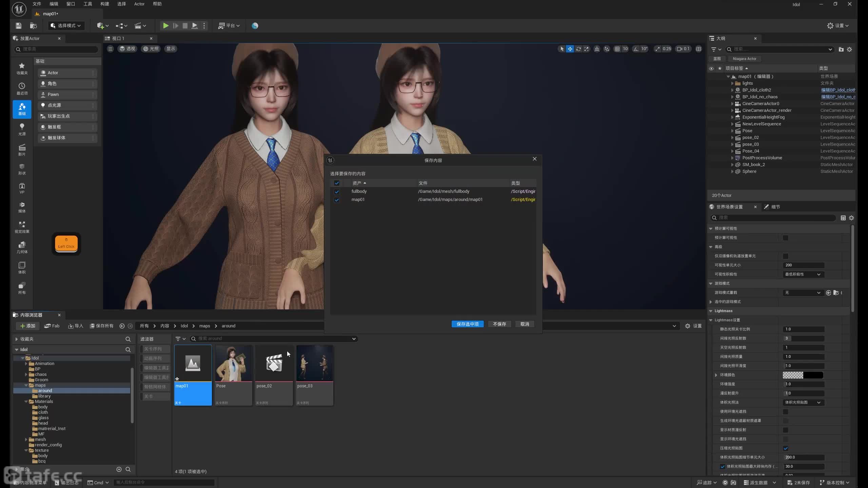This screenshot has height=488, width=868.
Task: Click the static lighting level scale field
Action: tap(804, 329)
